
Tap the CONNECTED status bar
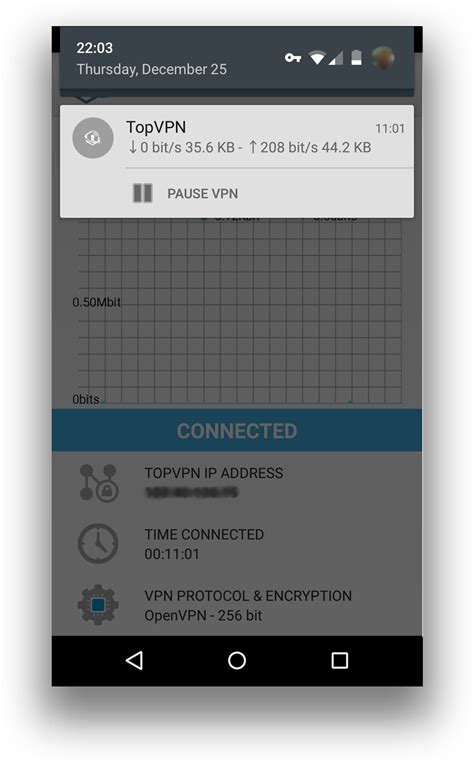coord(237,431)
